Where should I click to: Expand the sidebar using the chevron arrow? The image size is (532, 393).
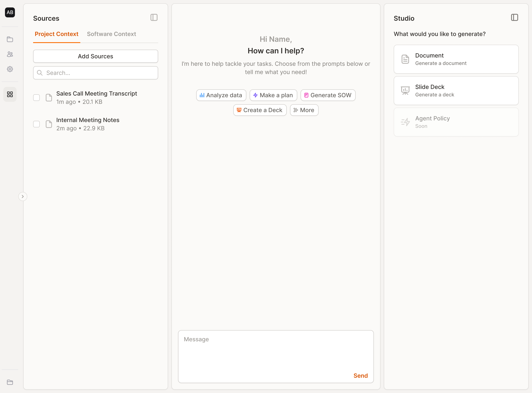tap(23, 196)
